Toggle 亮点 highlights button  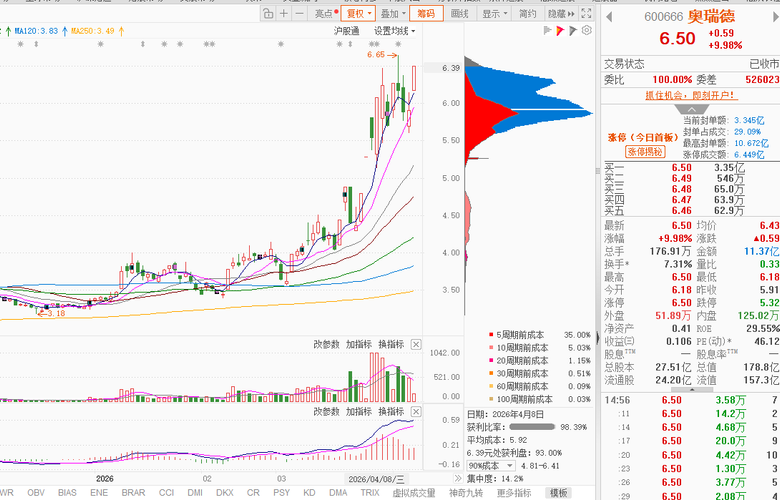(x=326, y=13)
